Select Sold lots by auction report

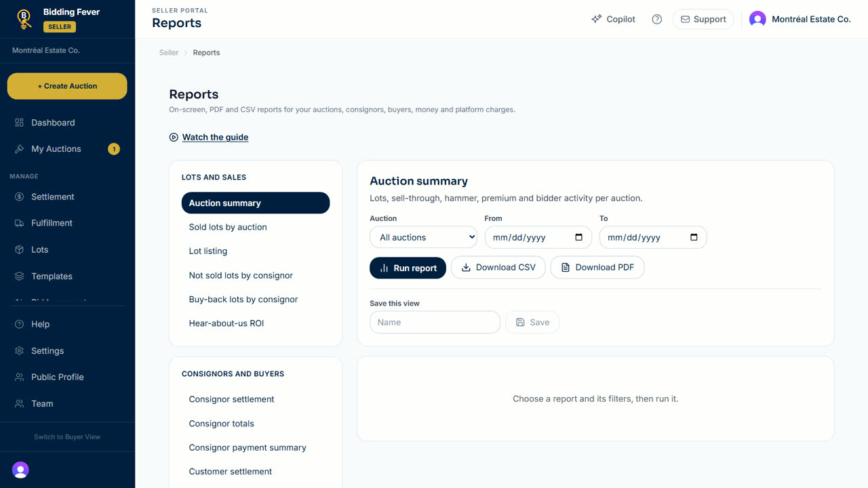point(256,227)
